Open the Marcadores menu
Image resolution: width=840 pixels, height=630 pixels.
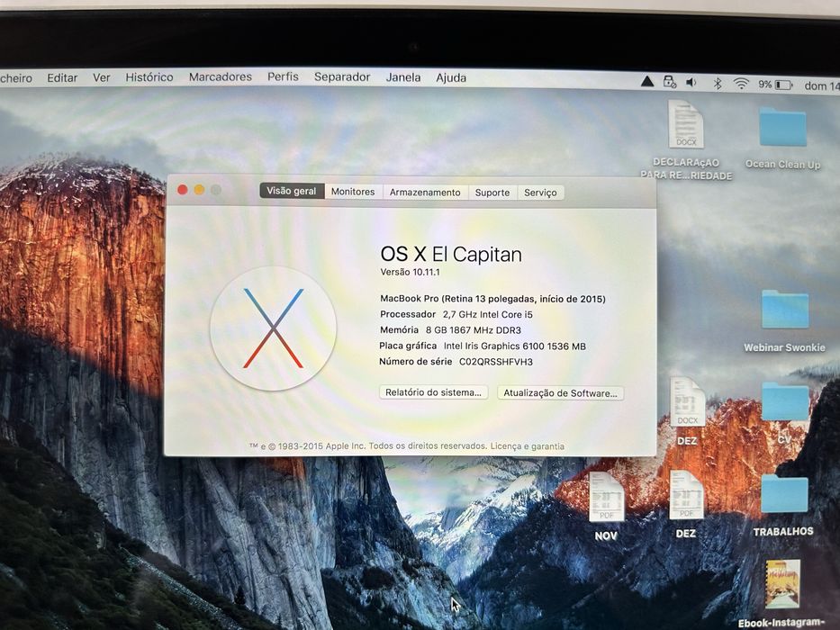(221, 76)
